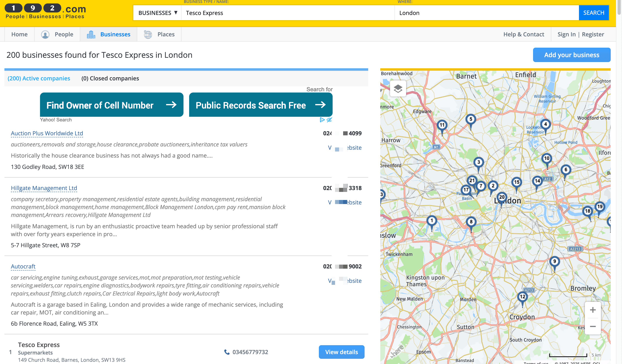View details for Tesco Express
This screenshot has height=364, width=622.
[x=341, y=352]
